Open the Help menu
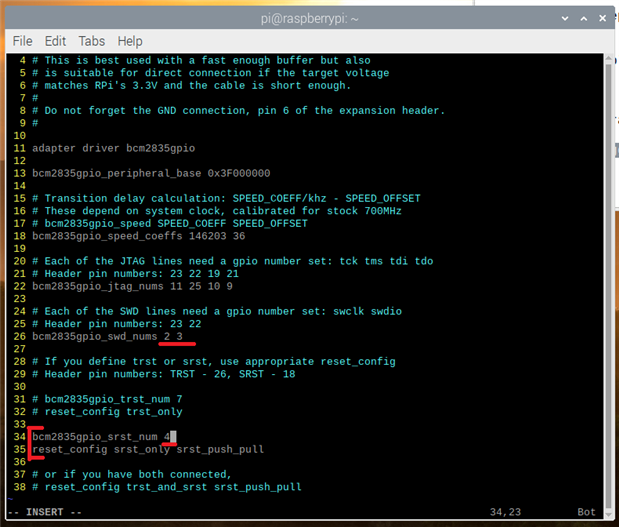 click(x=130, y=41)
